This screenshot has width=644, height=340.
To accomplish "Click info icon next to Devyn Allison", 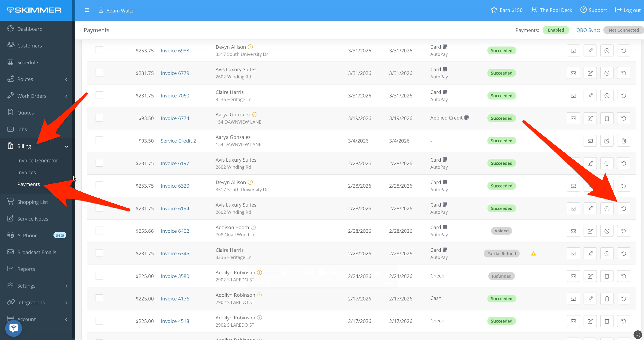I will [250, 47].
